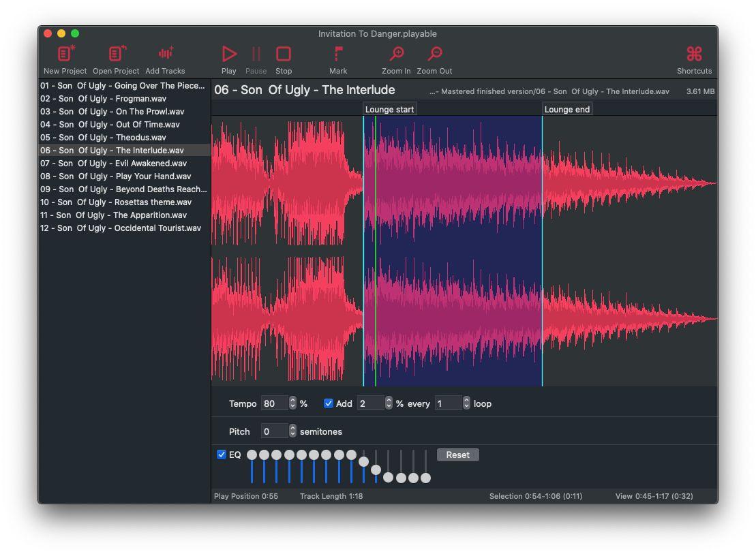
Task: Open a project with Open Project icon
Action: click(116, 55)
